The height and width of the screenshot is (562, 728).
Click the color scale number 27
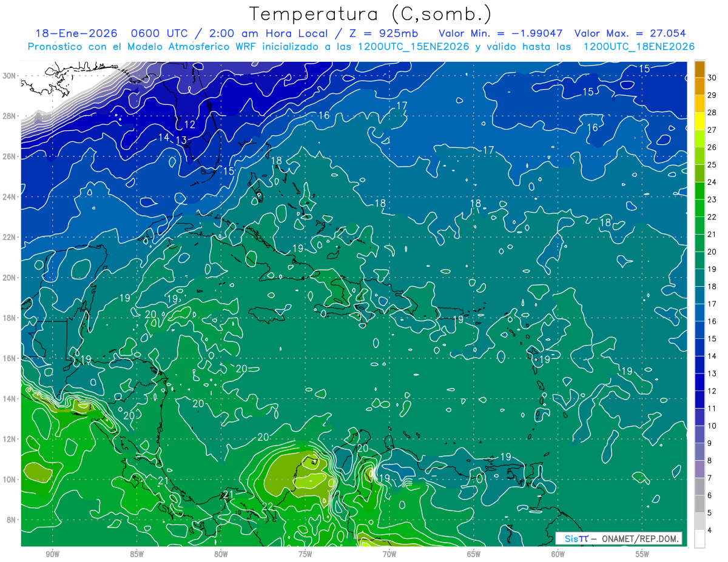click(x=712, y=130)
